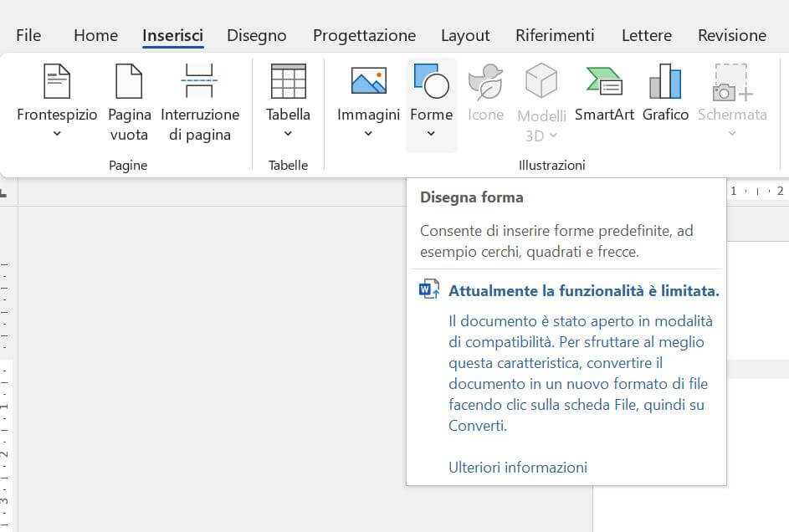Insert a Frontespizio cover page
The image size is (789, 532).
pyautogui.click(x=57, y=83)
